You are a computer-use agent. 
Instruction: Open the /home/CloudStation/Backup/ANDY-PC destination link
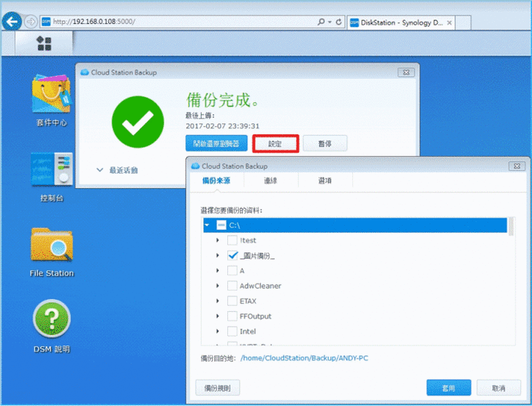pos(304,359)
